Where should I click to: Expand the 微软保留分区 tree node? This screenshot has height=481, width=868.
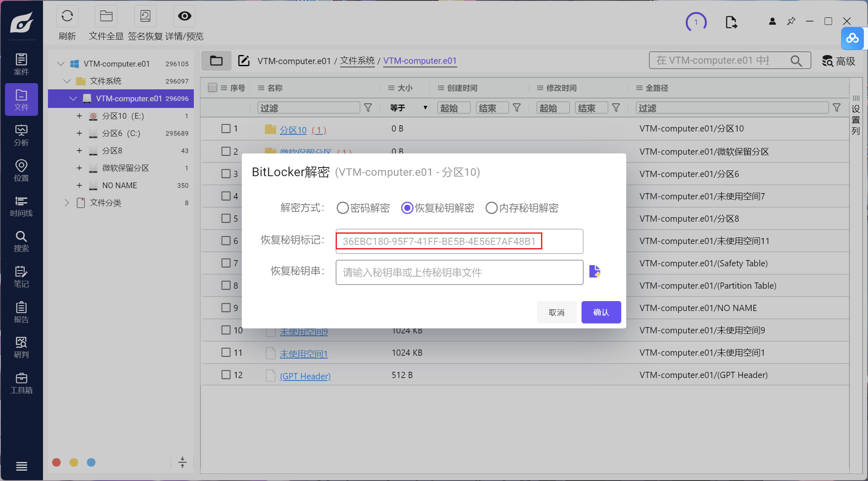click(x=79, y=168)
